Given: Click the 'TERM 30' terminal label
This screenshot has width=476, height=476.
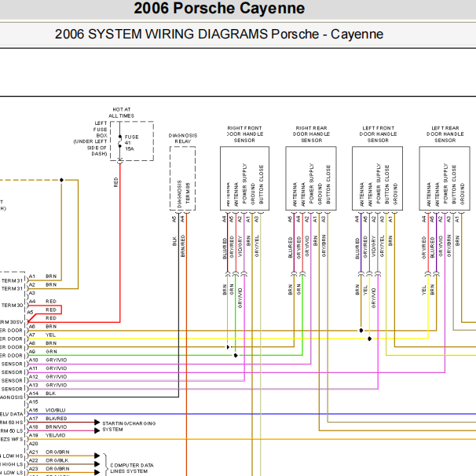Looking at the screenshot, I should (12, 306).
